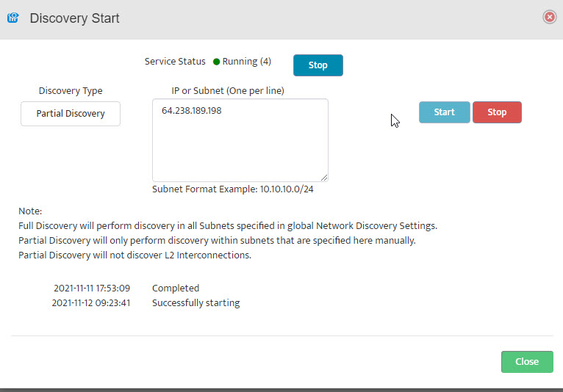
Task: Click the text area resize handle
Action: 324,178
